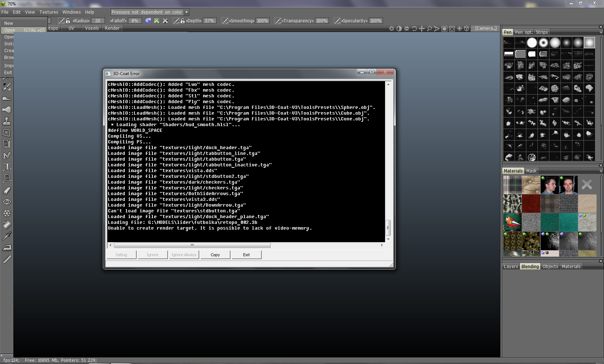This screenshot has height=364, width=604.
Task: Open 'Pressure not dependent on color' dropdown
Action: (186, 12)
